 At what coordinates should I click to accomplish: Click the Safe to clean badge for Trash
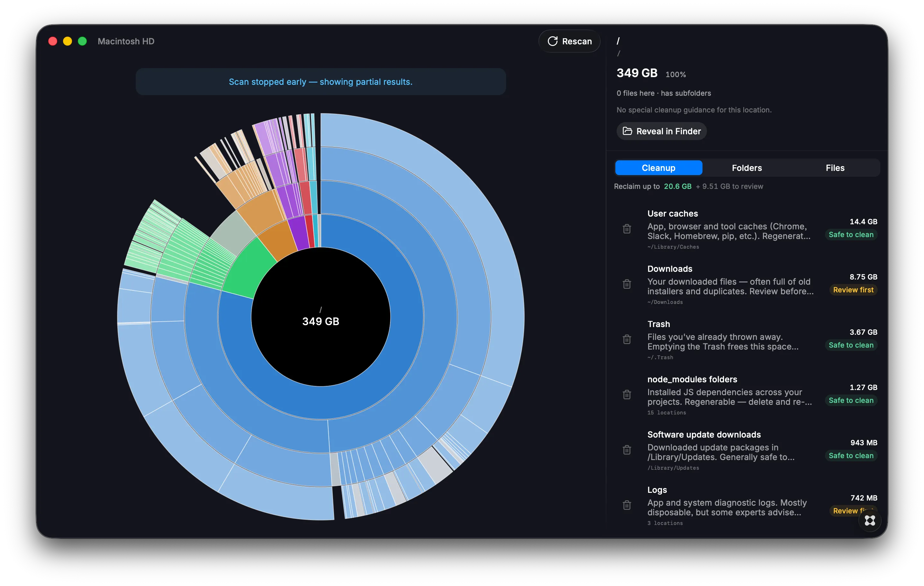click(851, 345)
